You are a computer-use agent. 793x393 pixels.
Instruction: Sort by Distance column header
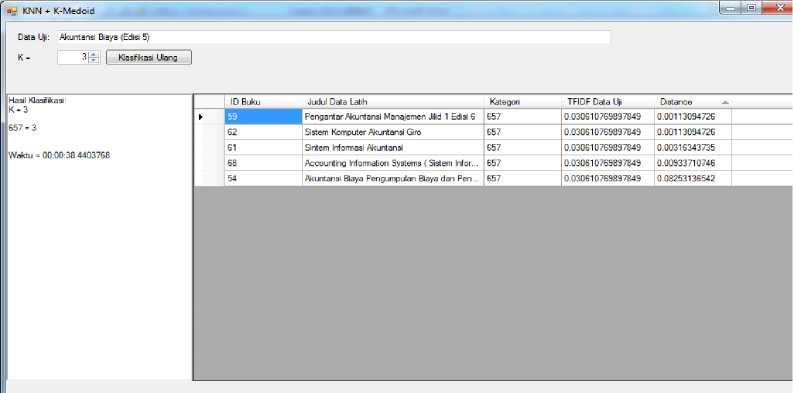692,102
